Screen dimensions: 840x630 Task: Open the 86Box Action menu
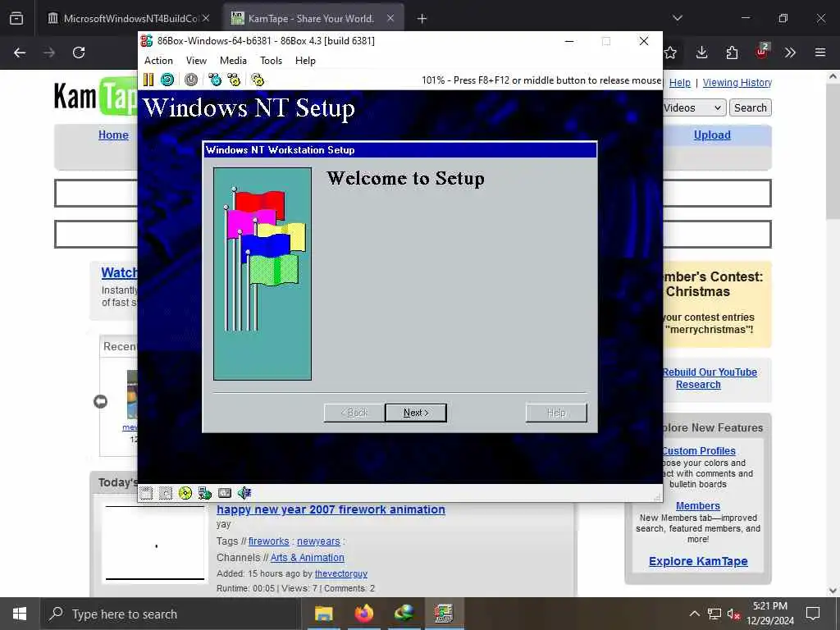tap(158, 61)
